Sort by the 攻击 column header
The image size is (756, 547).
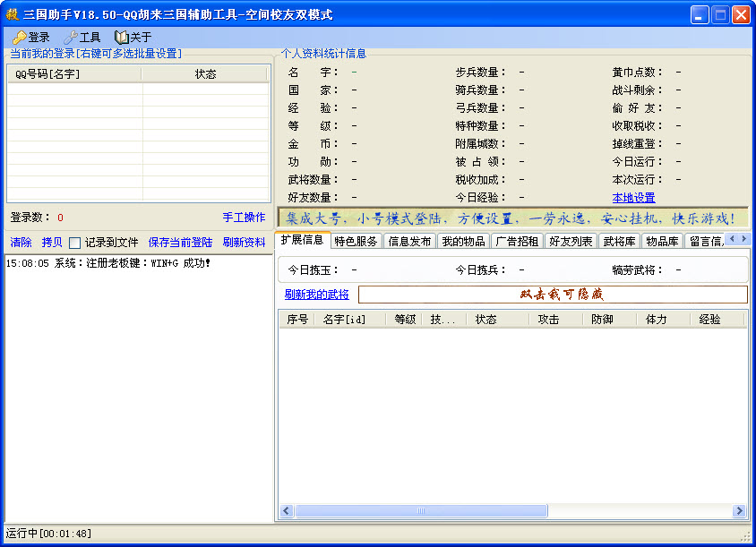click(548, 320)
